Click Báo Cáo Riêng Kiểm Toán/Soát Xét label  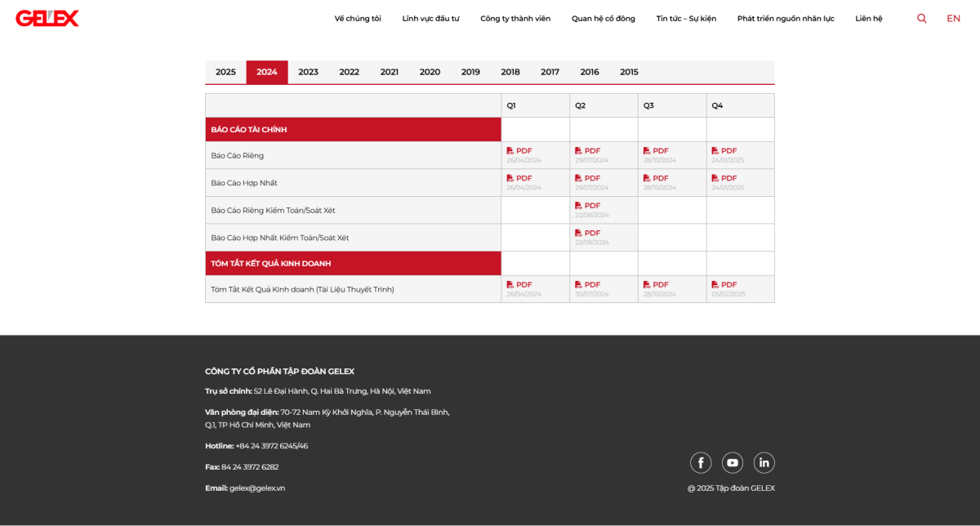[x=274, y=210]
